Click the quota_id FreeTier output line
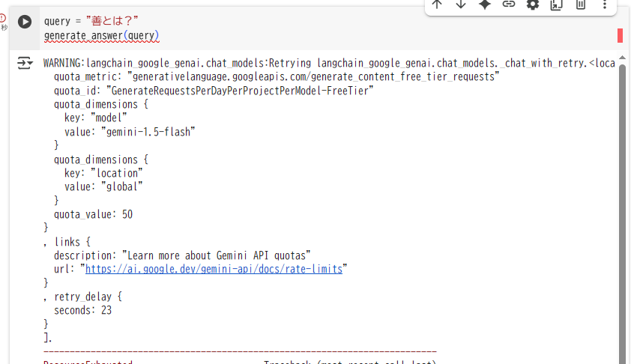This screenshot has height=364, width=631. [x=214, y=91]
